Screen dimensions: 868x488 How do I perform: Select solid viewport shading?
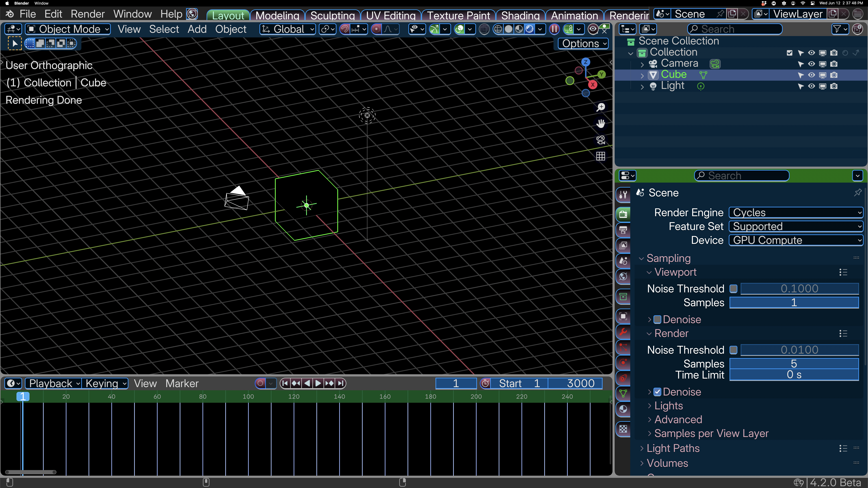point(508,29)
